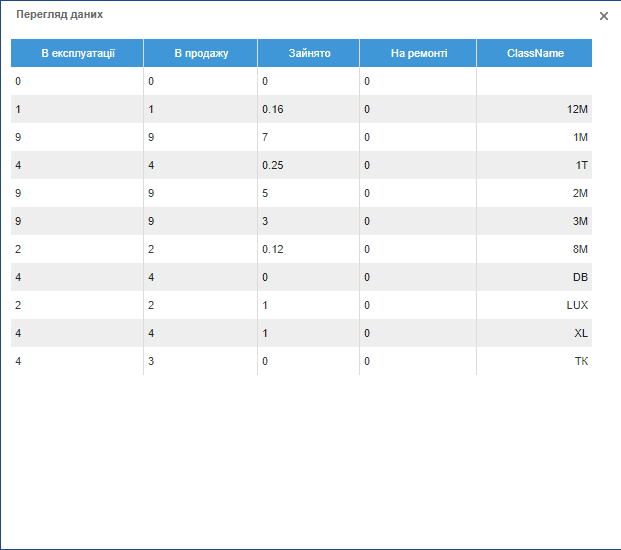The image size is (621, 550).
Task: Click the 0.12 occupied value cell
Action: (273, 249)
